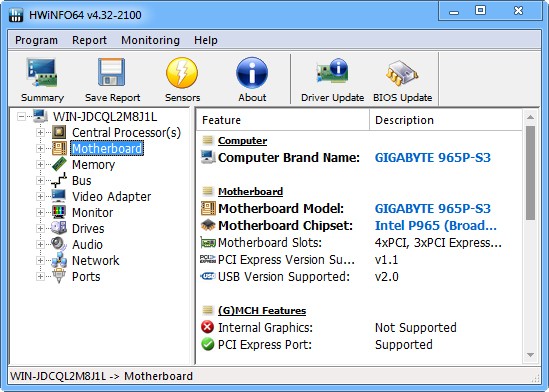Open the Program menu
The width and height of the screenshot is (549, 392).
[x=36, y=40]
